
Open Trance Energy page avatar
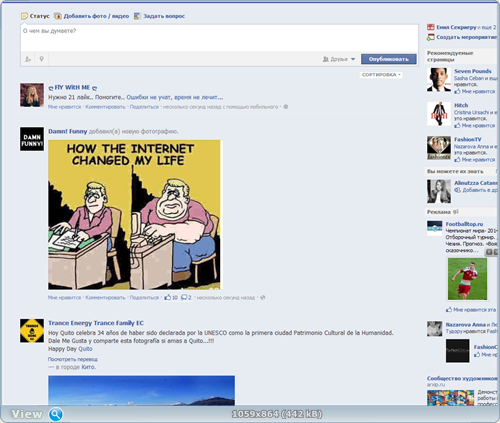(x=32, y=331)
